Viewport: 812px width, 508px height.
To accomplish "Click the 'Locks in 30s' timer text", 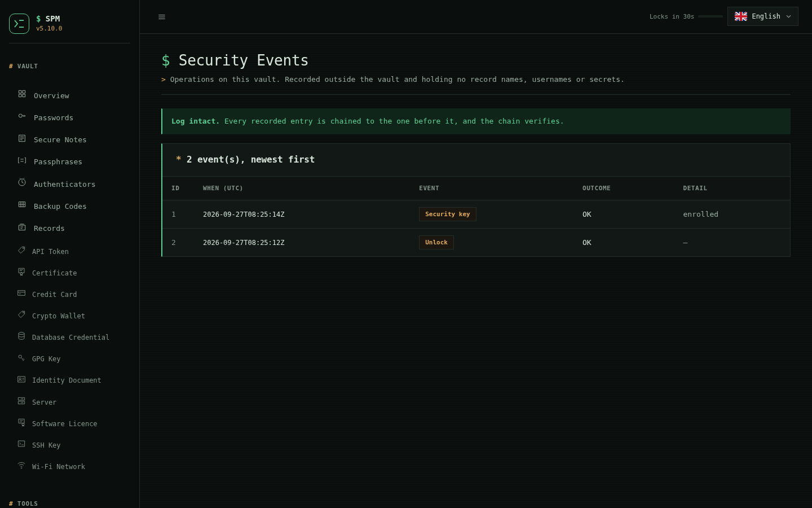I will (x=672, y=16).
